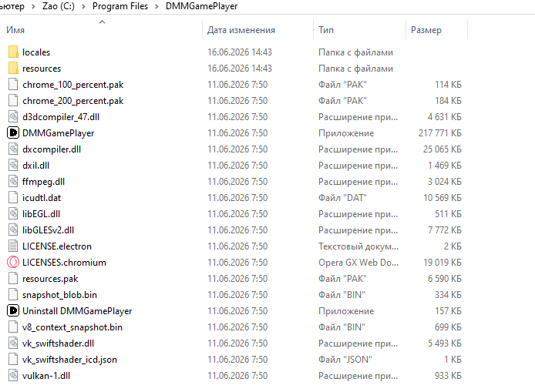The width and height of the screenshot is (535, 392).
Task: Toggle the sort-direction arrow above Имя
Action: click(102, 22)
